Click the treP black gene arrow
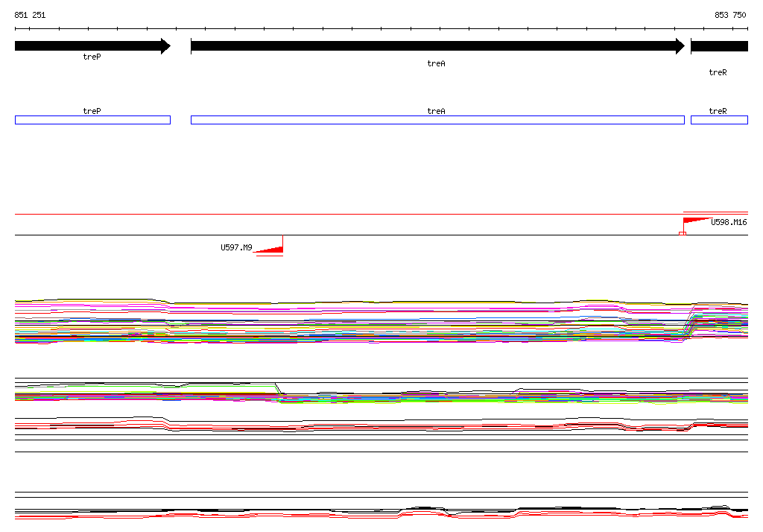 pos(93,46)
